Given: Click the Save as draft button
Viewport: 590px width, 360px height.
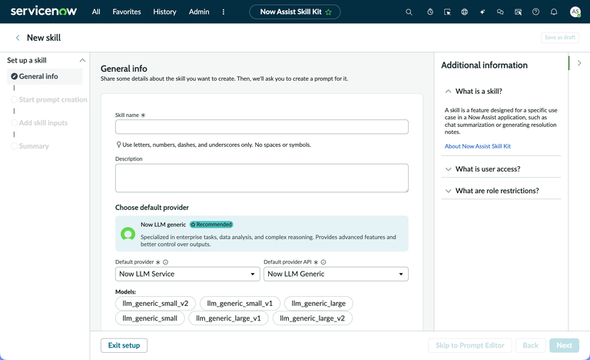Looking at the screenshot, I should [560, 38].
